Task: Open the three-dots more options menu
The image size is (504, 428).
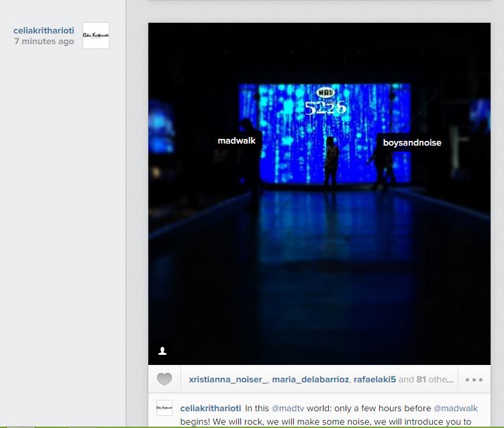Action: [x=474, y=380]
